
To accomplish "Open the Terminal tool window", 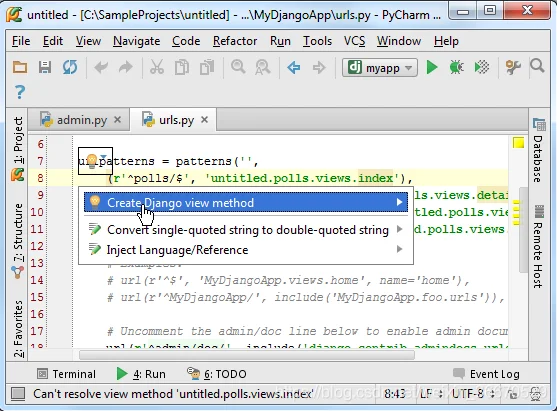I will (x=67, y=374).
